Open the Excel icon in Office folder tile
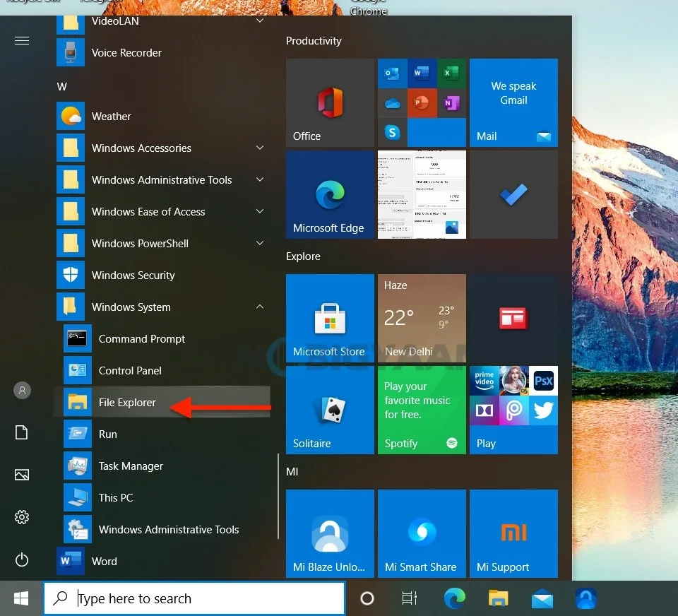Viewport: 678px width, 616px height. tap(451, 73)
